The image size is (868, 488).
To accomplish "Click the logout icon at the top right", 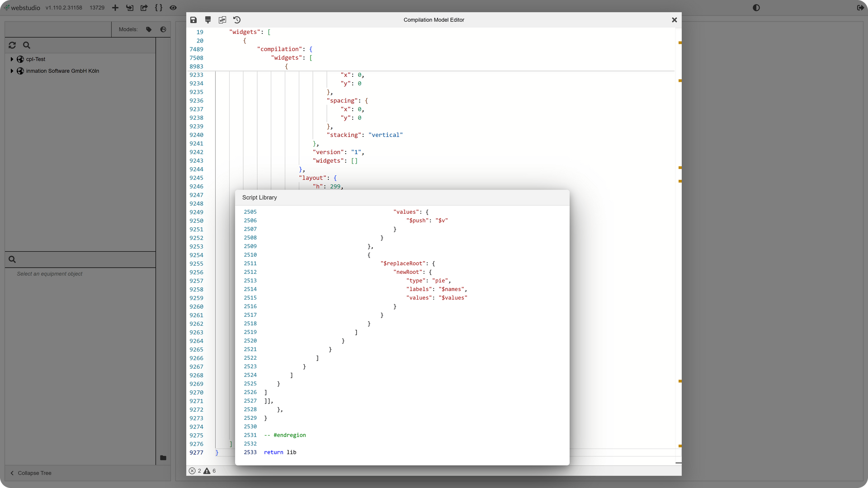I will 860,8.
